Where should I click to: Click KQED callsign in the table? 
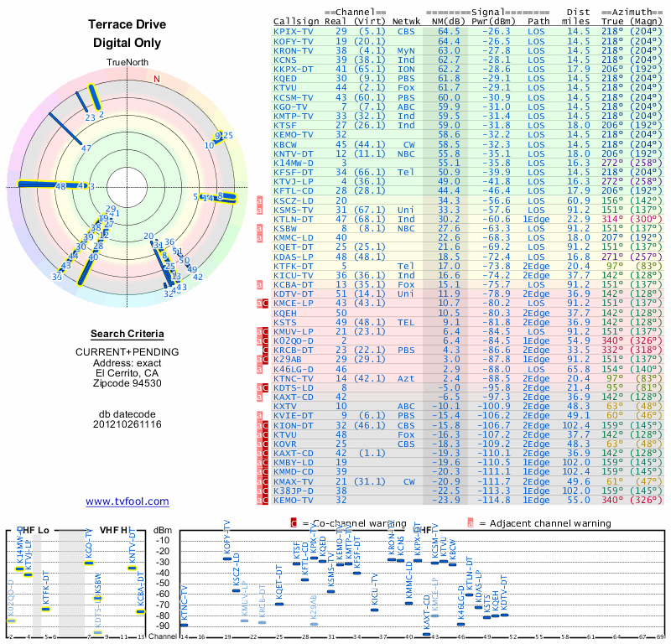point(285,79)
